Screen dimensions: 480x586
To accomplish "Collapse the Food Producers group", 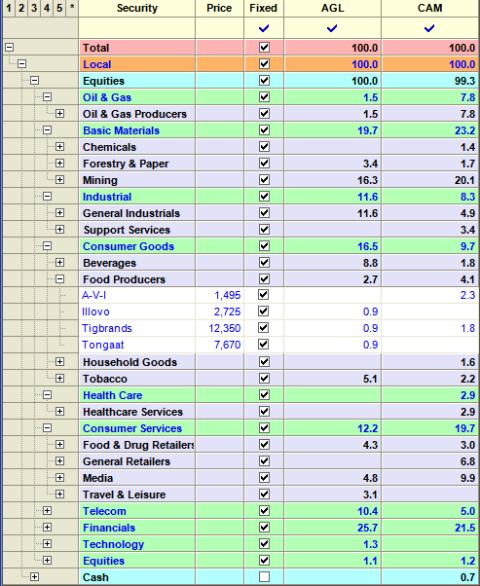I will pyautogui.click(x=59, y=279).
